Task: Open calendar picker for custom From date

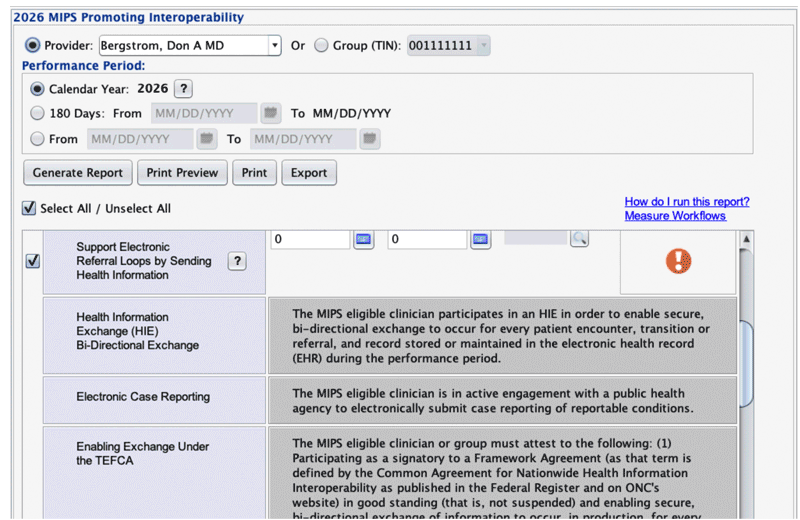Action: (x=207, y=139)
